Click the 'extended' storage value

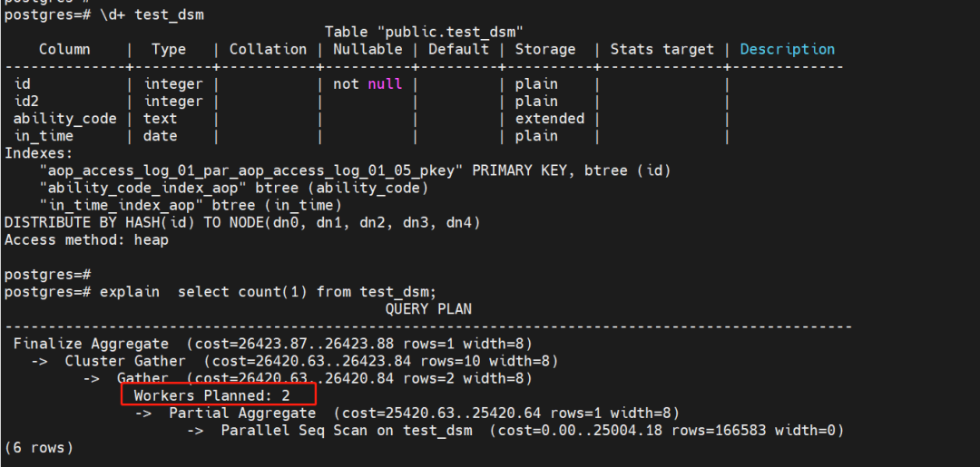549,119
